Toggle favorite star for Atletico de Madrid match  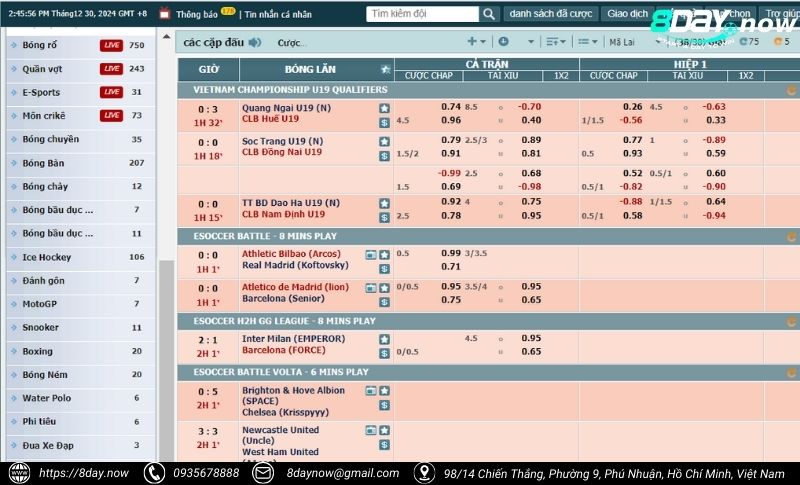pyautogui.click(x=384, y=288)
